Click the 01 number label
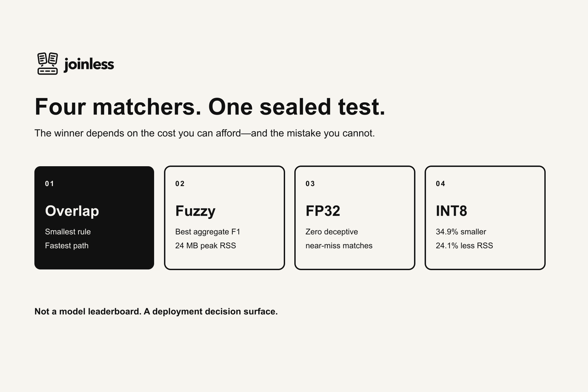This screenshot has width=588, height=392. coord(49,183)
